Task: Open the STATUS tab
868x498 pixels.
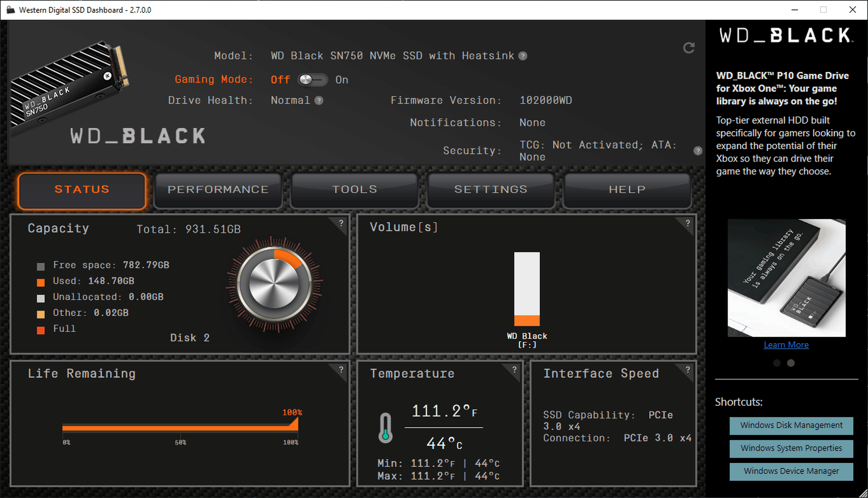Action: (82, 191)
